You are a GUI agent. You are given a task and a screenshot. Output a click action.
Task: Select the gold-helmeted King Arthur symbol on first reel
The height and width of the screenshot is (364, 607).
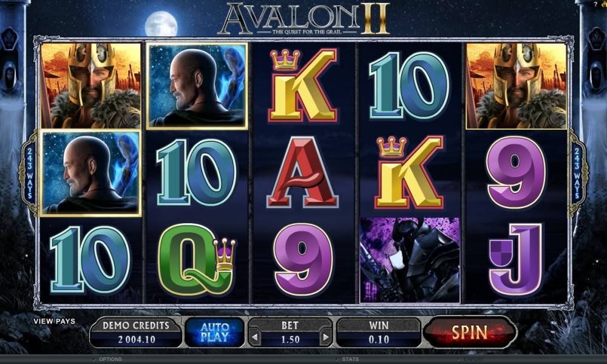tap(91, 86)
